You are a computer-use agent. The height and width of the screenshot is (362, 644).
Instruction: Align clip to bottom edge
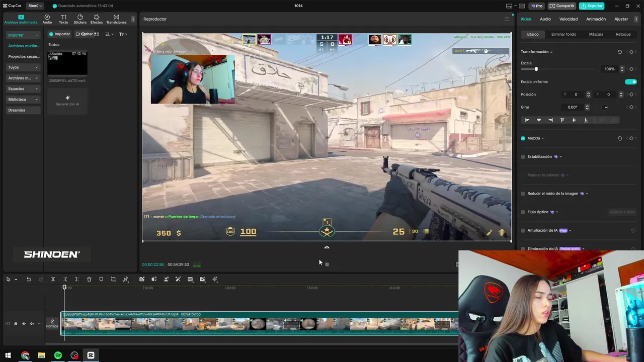(586, 120)
